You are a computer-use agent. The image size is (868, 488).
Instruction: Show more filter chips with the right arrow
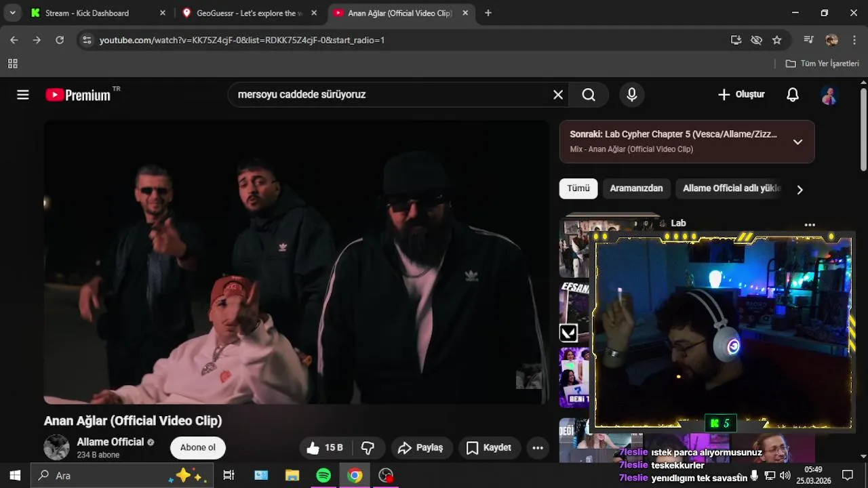pos(800,190)
